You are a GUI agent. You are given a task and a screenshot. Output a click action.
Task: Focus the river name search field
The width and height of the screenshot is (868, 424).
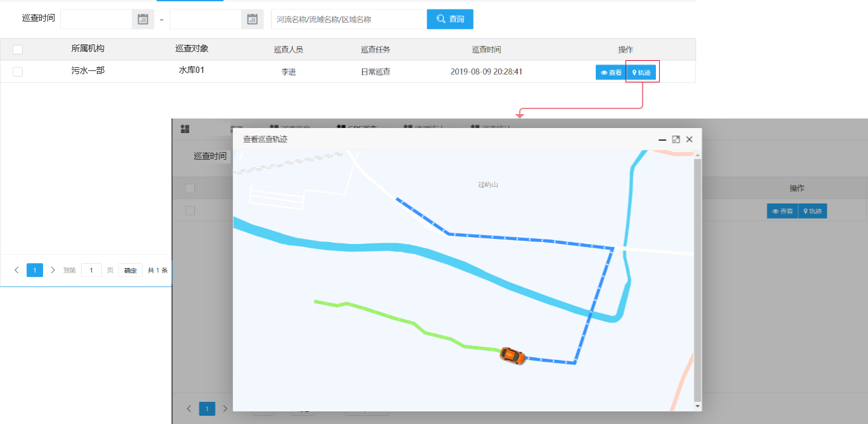(x=348, y=20)
